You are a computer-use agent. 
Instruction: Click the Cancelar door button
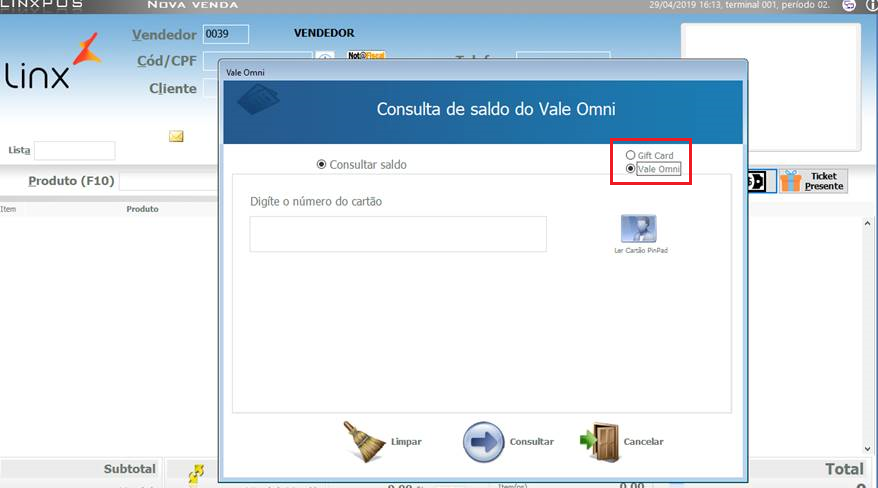pos(600,442)
